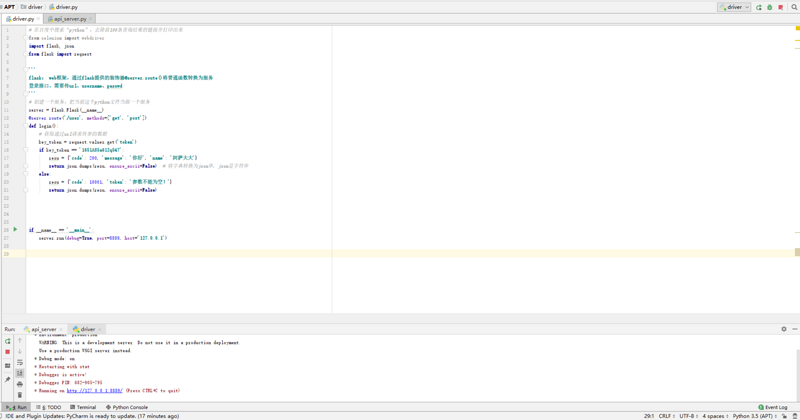
Task: Clear console output with trash icon
Action: [20, 395]
